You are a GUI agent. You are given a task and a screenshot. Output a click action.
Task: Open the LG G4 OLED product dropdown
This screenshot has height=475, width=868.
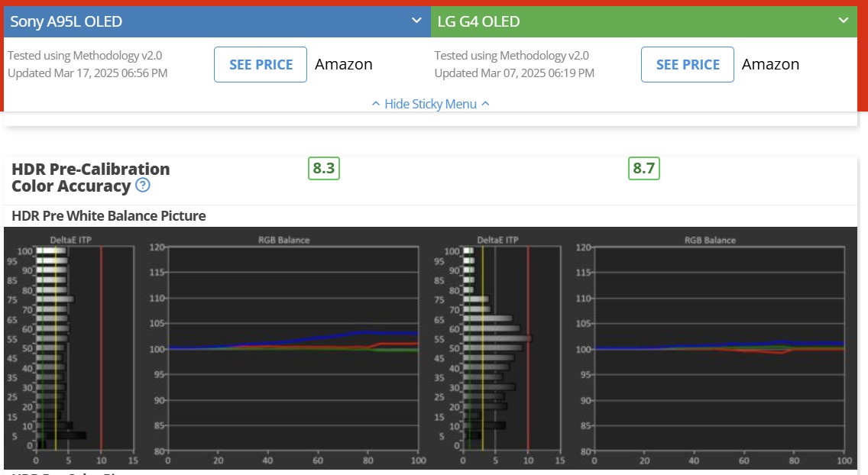click(x=644, y=21)
